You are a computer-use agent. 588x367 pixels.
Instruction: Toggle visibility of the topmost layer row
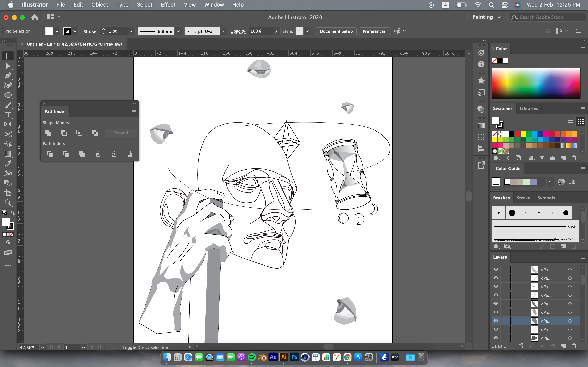pos(496,269)
